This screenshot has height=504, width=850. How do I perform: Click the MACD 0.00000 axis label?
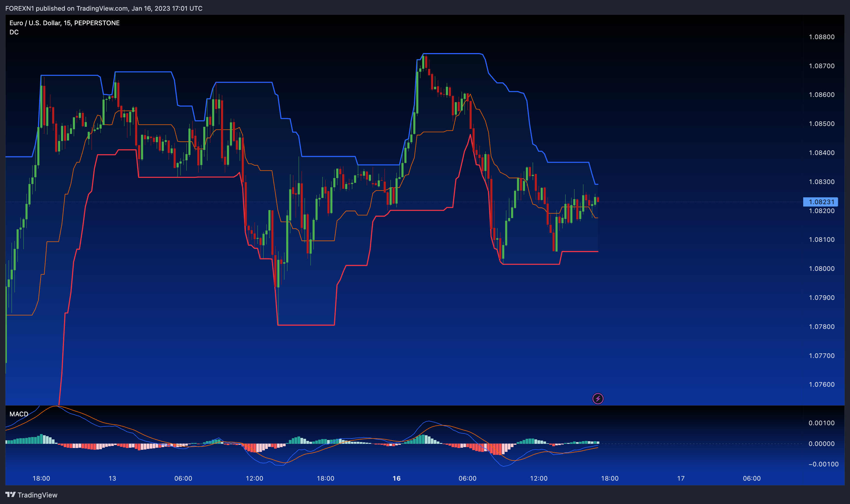822,444
